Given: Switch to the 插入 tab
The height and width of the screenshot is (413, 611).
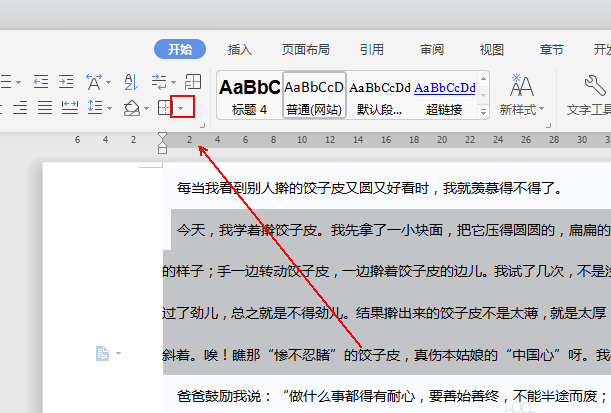Looking at the screenshot, I should pos(240,49).
